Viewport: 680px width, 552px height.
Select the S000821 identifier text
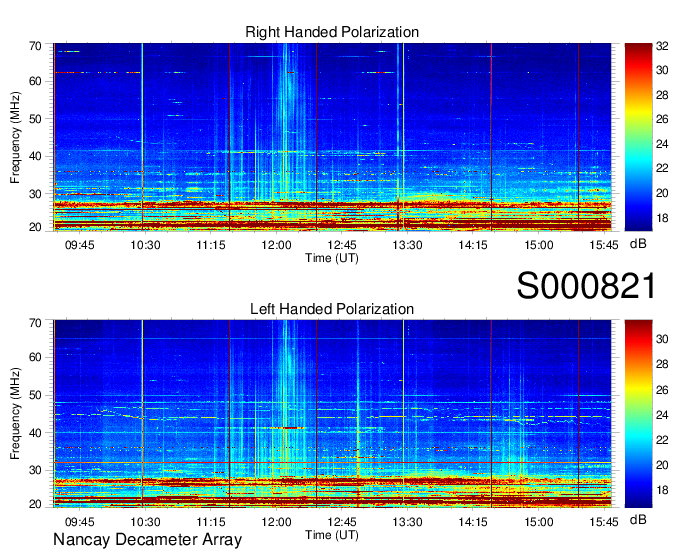point(586,286)
